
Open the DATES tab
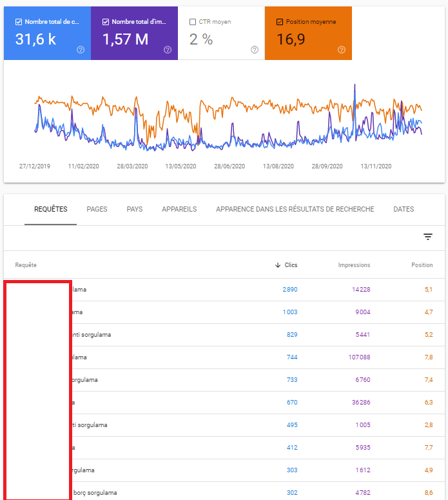click(404, 209)
